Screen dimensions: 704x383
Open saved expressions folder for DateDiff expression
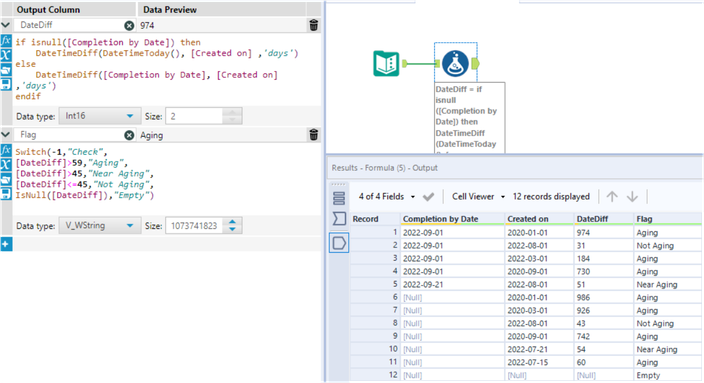click(x=6, y=70)
